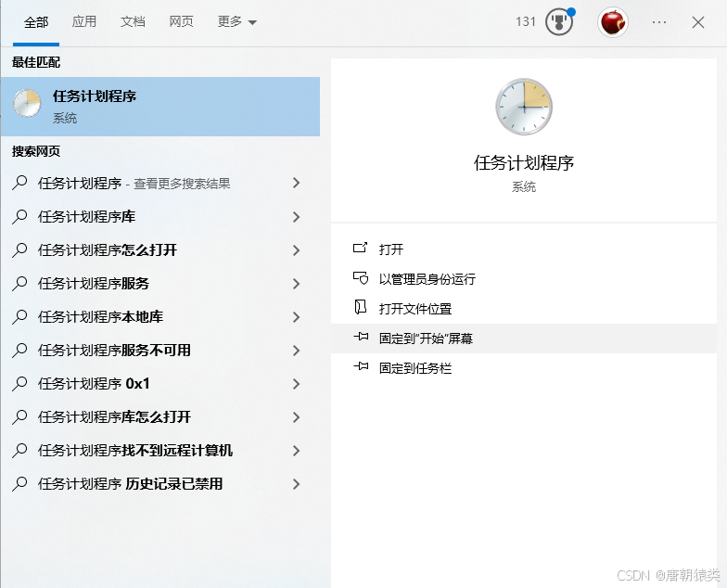Click search icon beside 任务计划程序服务不可用
Screen dimensions: 727x588
click(x=19, y=351)
